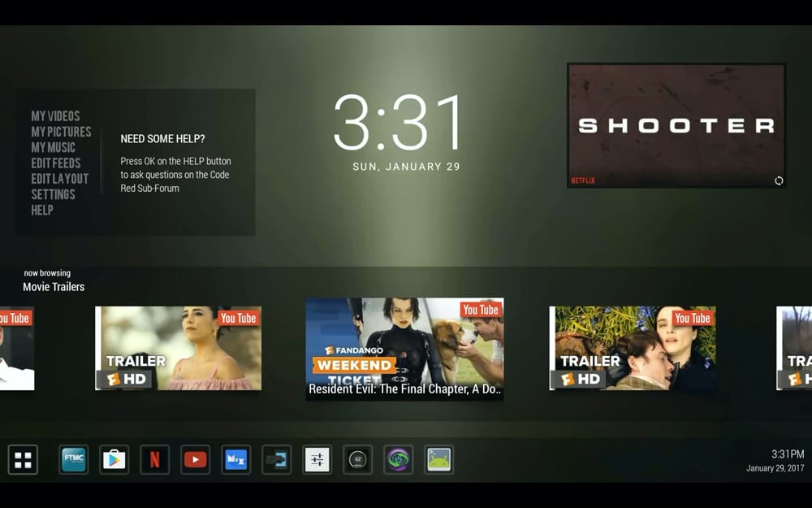
Task: Open the Shooter Netflix tile
Action: click(x=676, y=125)
